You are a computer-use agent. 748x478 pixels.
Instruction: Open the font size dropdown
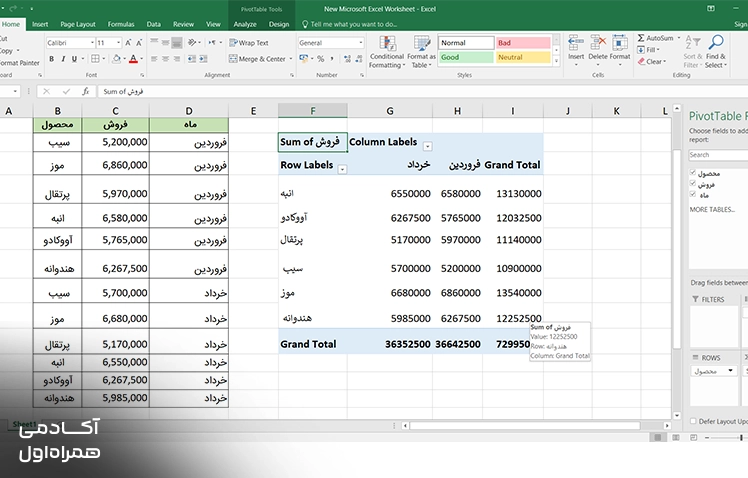click(118, 43)
